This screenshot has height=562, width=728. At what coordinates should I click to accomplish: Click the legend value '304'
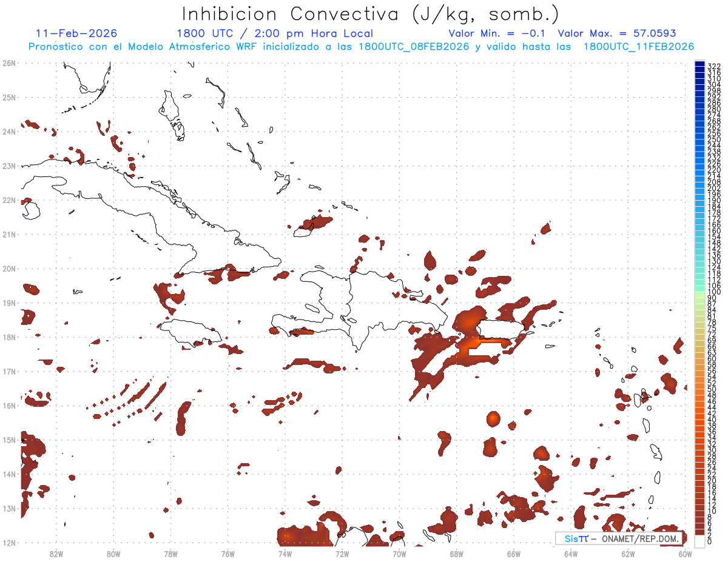[714, 84]
